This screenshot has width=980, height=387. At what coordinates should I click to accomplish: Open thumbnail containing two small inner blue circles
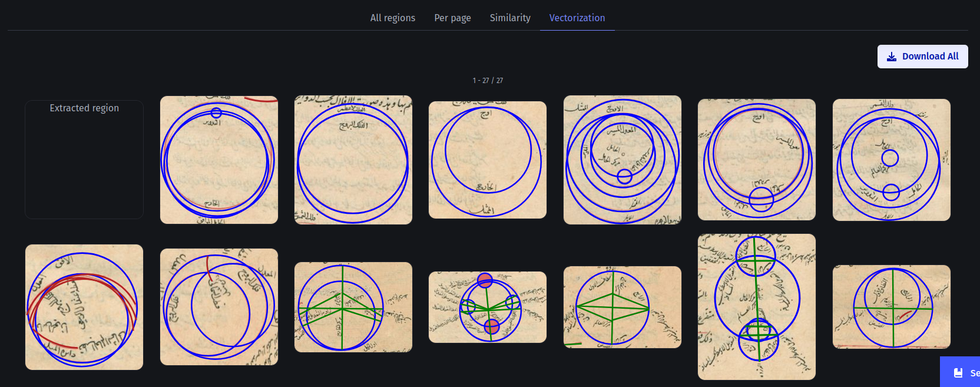pos(891,160)
